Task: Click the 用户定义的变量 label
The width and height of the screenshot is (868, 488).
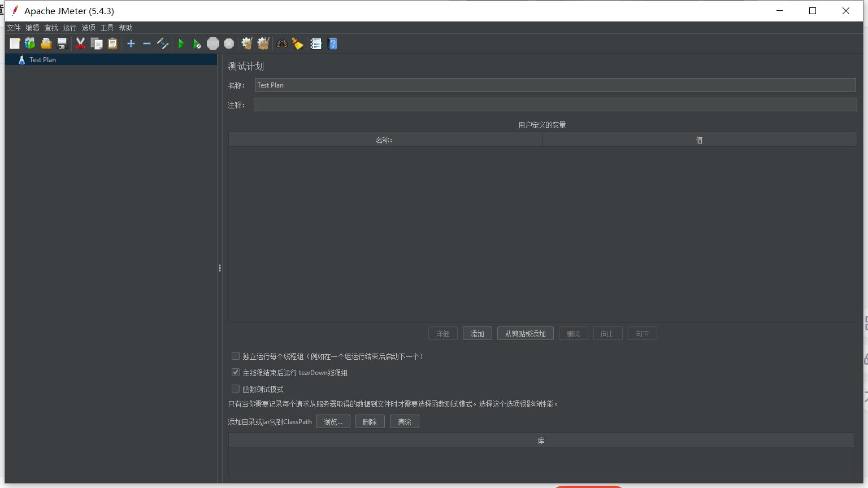Action: coord(542,125)
